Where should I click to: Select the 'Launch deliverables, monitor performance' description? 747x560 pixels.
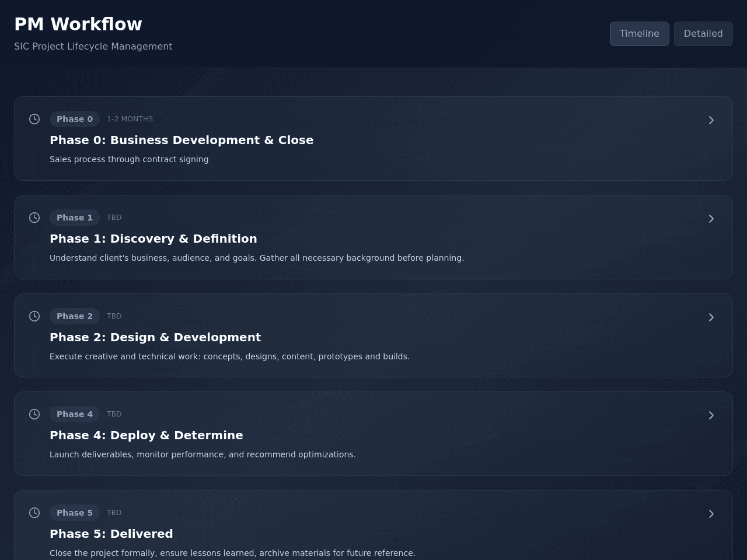[203, 454]
